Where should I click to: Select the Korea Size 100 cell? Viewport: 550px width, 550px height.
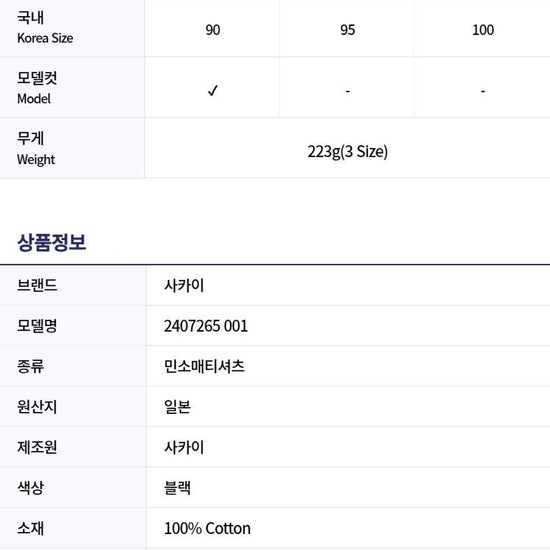[x=483, y=30]
